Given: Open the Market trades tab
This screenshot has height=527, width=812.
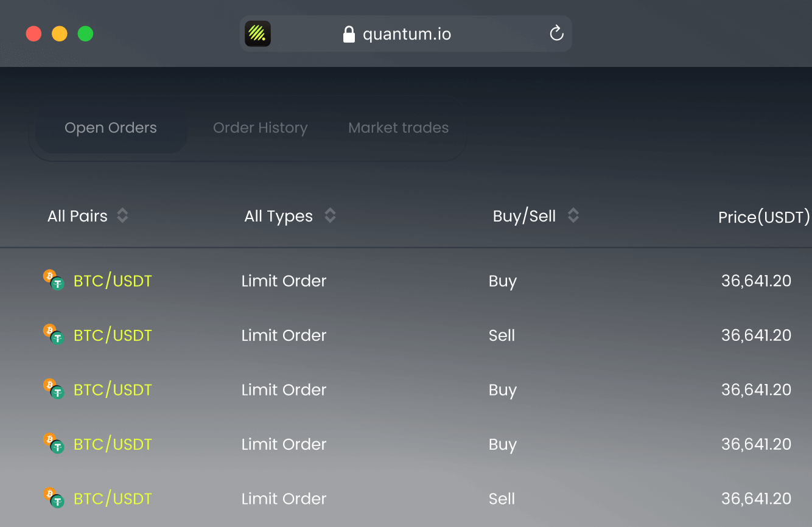Looking at the screenshot, I should point(398,128).
